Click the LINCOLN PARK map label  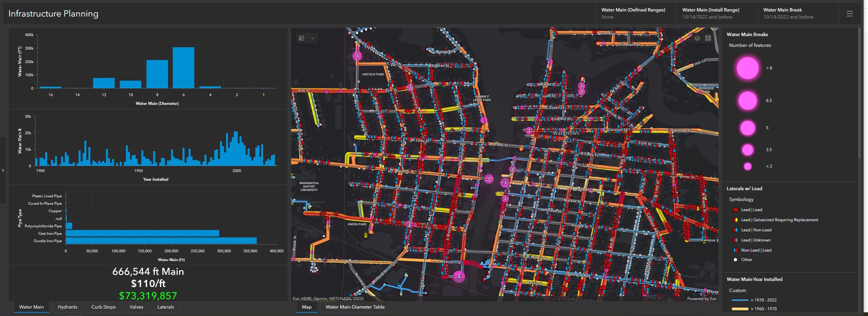[x=373, y=74]
